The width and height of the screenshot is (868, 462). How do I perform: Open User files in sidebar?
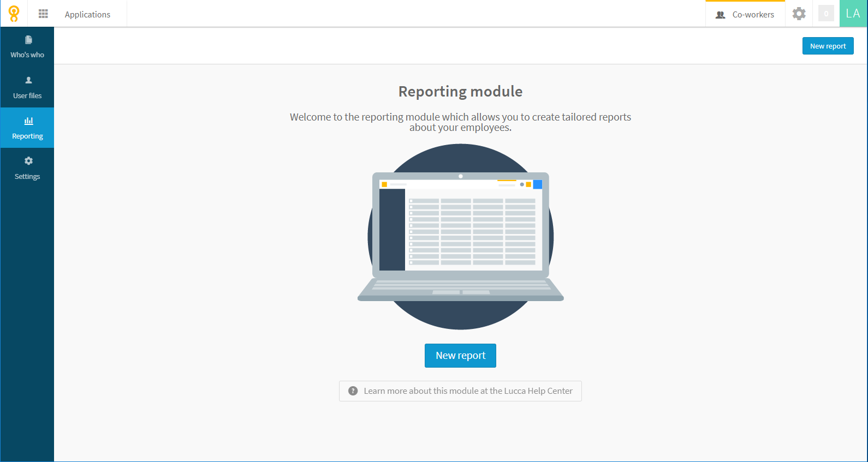(x=27, y=87)
